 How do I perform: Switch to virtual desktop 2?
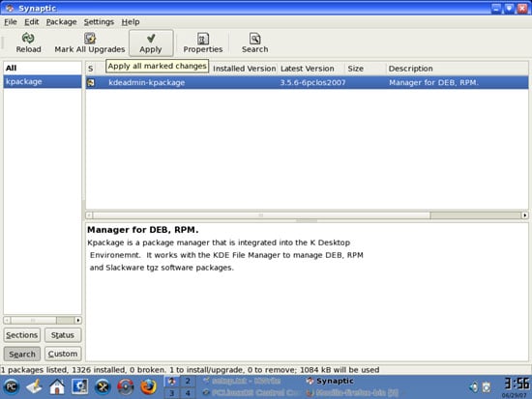coord(188,381)
